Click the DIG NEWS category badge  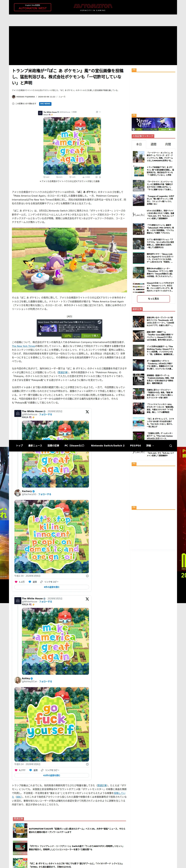45,104
